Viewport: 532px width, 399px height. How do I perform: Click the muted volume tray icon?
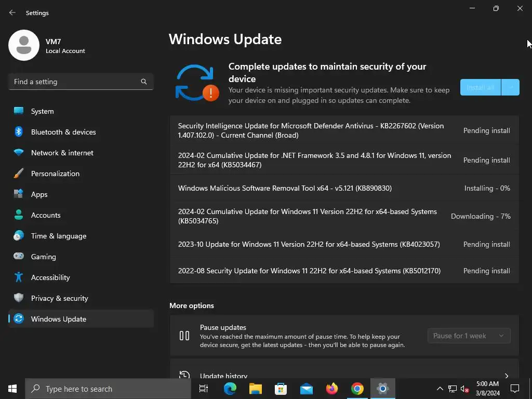pos(464,389)
